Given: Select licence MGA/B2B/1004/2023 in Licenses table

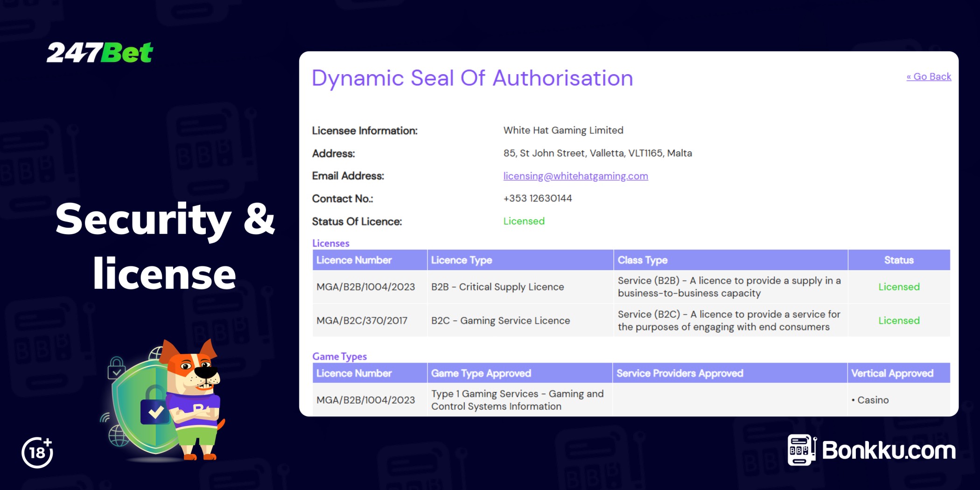Looking at the screenshot, I should 365,287.
